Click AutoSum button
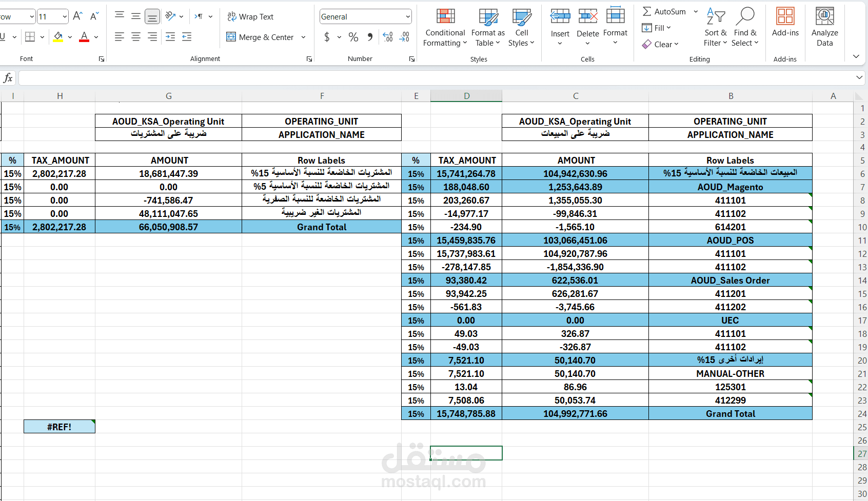 (x=664, y=11)
